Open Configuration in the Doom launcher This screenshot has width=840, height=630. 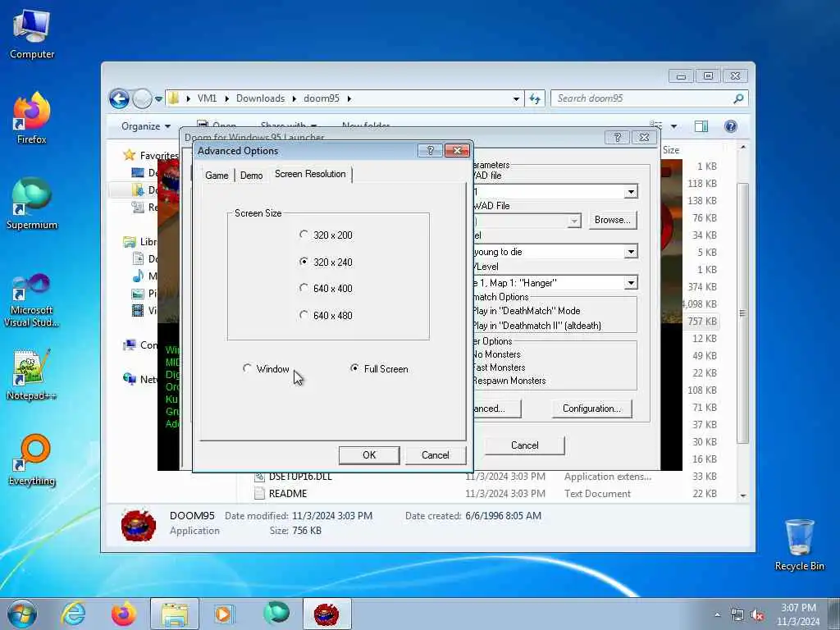click(x=591, y=409)
